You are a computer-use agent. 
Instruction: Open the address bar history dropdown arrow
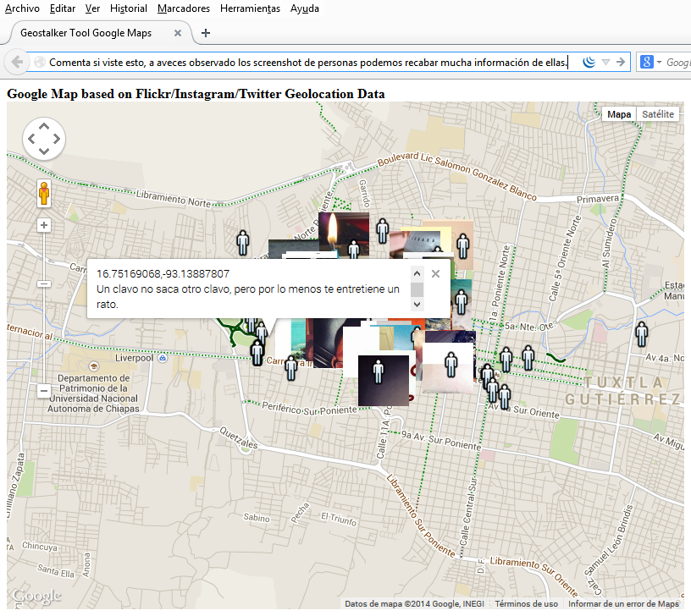[606, 62]
